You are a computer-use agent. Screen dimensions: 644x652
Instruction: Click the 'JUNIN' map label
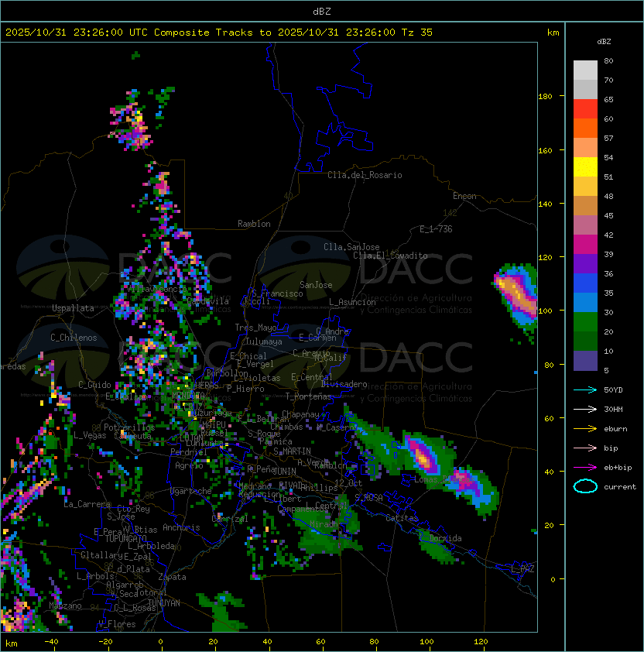click(x=284, y=471)
